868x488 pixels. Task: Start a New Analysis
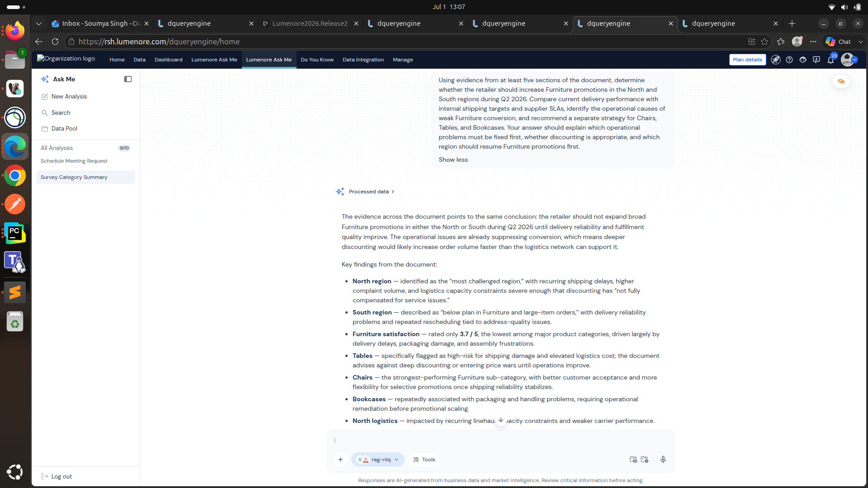click(x=69, y=97)
